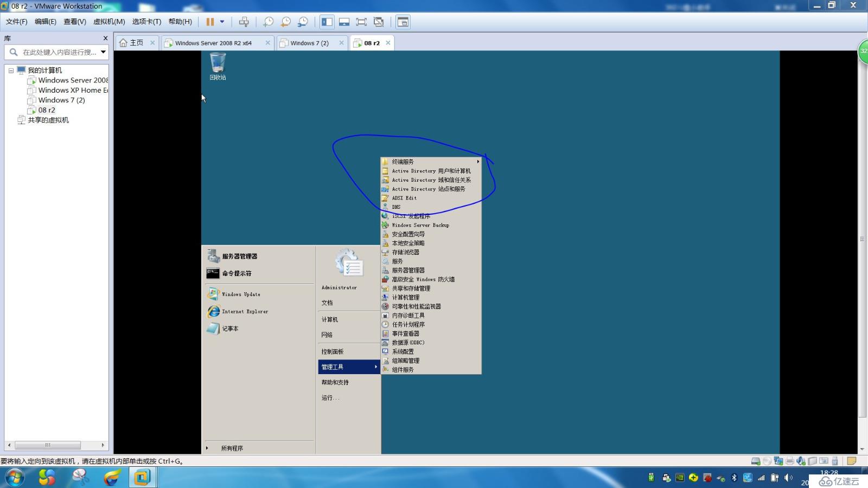Open ADSI Edit from the admin tools
The width and height of the screenshot is (868, 488).
pos(431,198)
